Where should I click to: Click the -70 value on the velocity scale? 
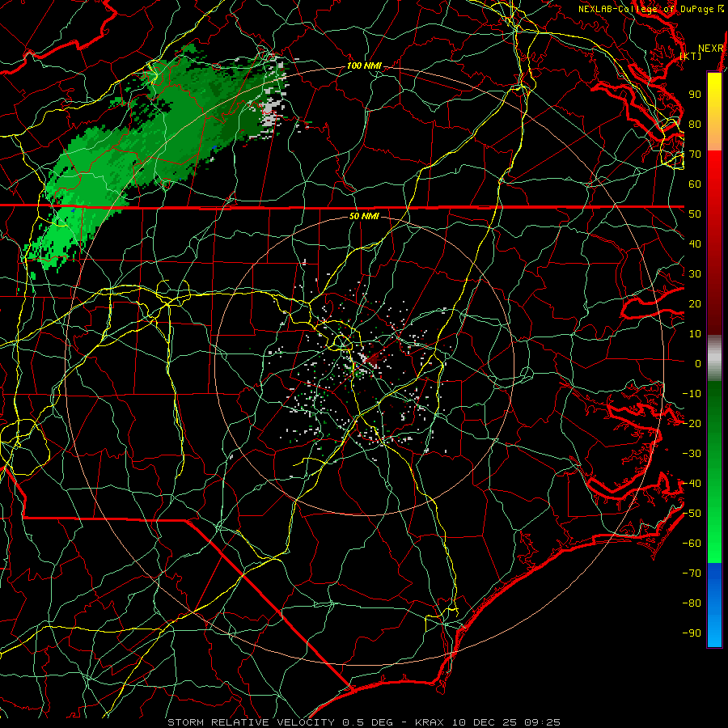pyautogui.click(x=692, y=574)
